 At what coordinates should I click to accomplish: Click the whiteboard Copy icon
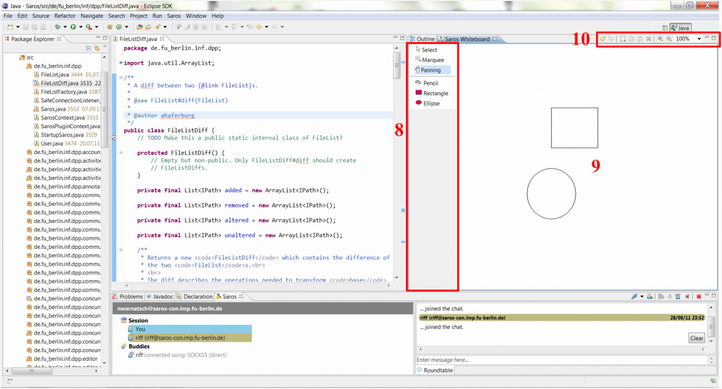point(631,39)
